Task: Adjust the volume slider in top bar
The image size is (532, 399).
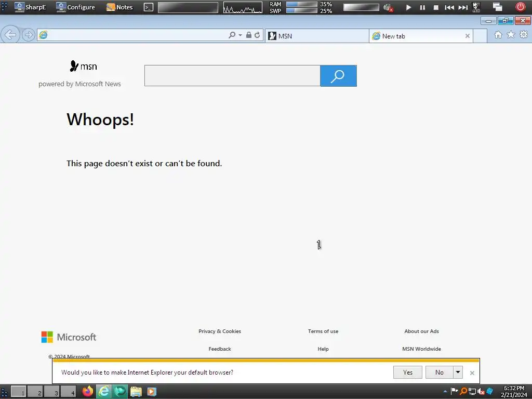Action: coord(361,7)
